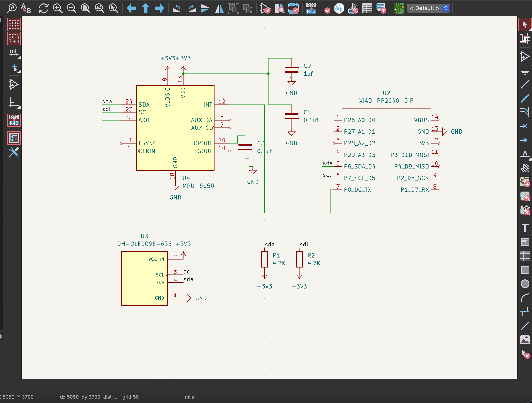Select the draw wire tool
This screenshot has width=532, height=403.
coord(525,84)
